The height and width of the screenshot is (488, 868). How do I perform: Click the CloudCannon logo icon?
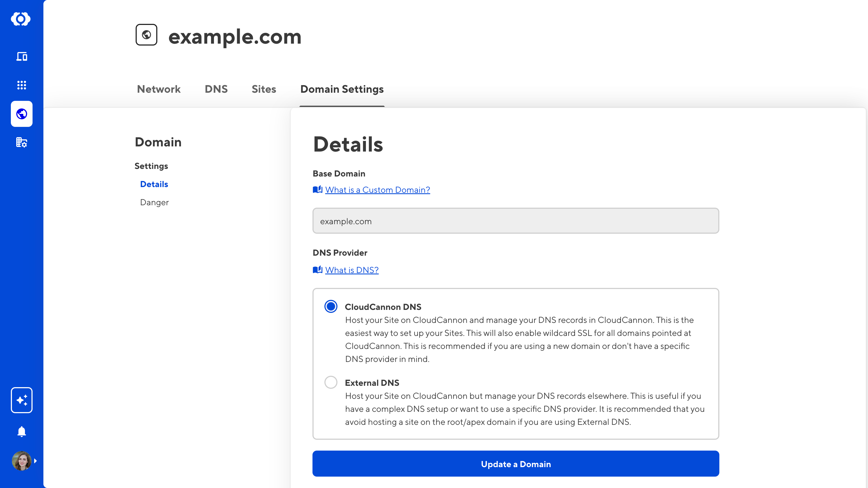tap(21, 19)
